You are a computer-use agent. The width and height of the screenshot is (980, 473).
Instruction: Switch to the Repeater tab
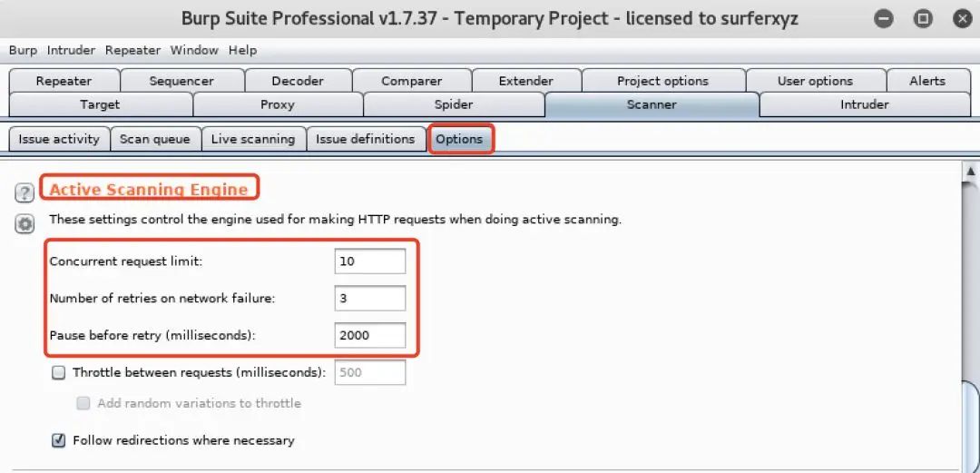click(x=64, y=81)
